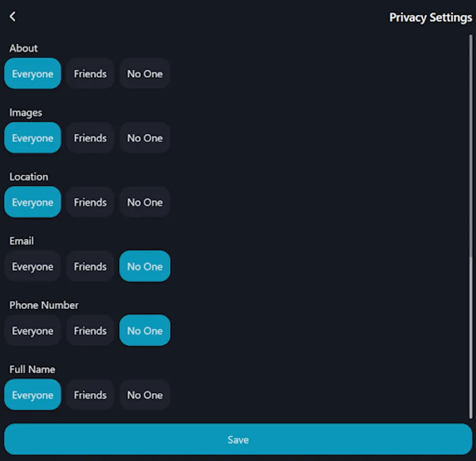Restrict Full Name to Friends
The width and height of the screenshot is (476, 461).
(x=90, y=394)
